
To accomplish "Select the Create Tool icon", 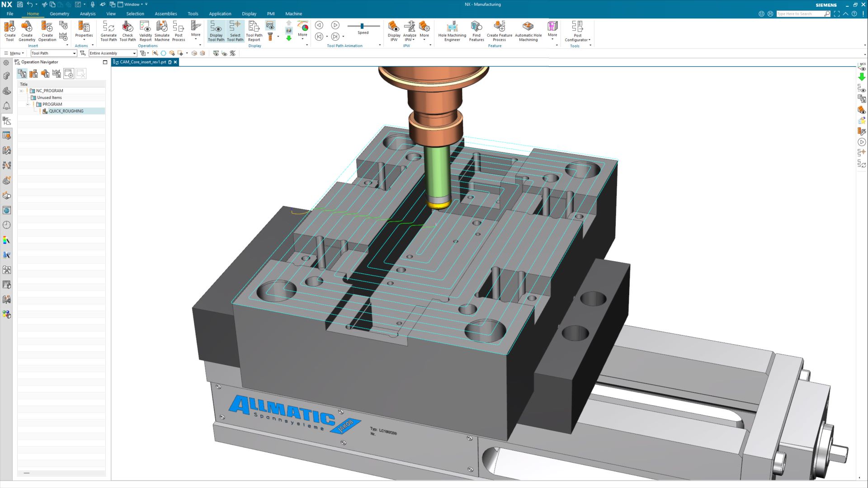I will click(x=9, y=30).
